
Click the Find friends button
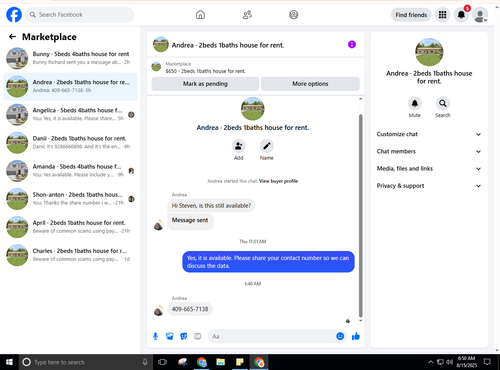pos(411,15)
